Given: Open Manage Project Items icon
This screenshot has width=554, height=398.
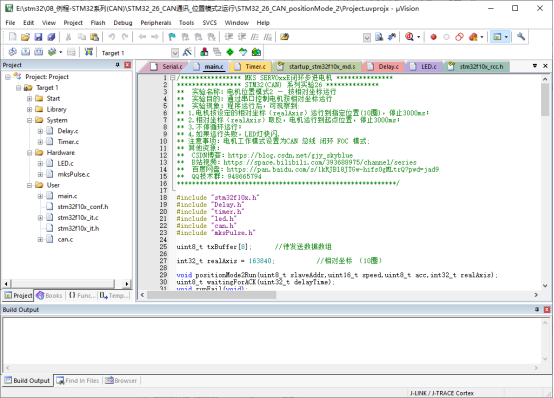Looking at the screenshot, I should tap(204, 52).
